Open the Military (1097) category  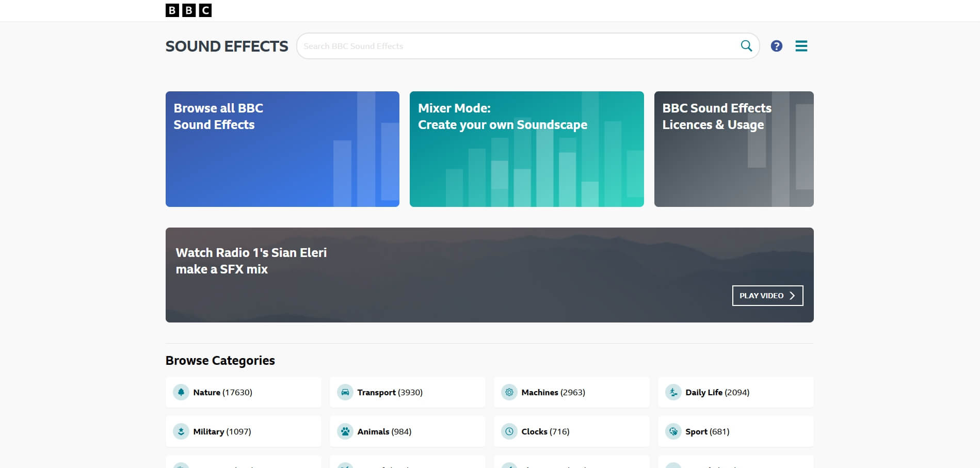coord(244,431)
